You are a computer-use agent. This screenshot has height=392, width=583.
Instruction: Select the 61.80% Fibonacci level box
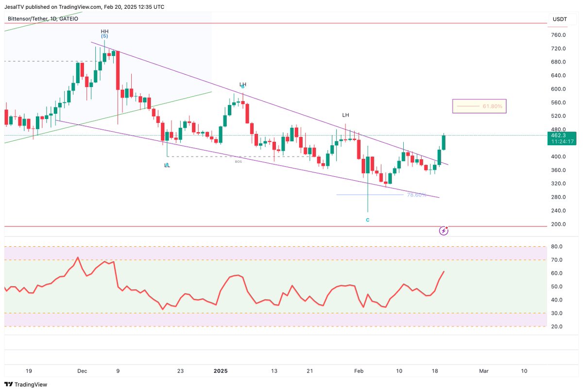(x=480, y=106)
